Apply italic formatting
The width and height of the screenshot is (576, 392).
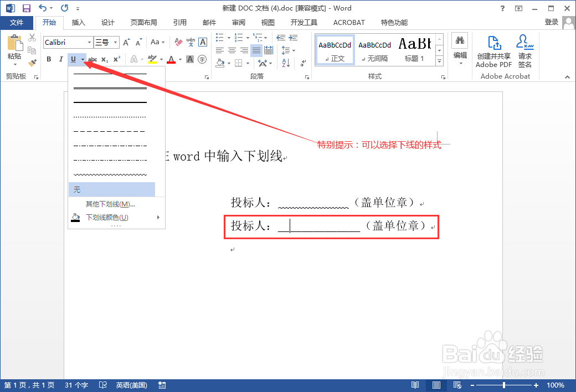(x=61, y=59)
